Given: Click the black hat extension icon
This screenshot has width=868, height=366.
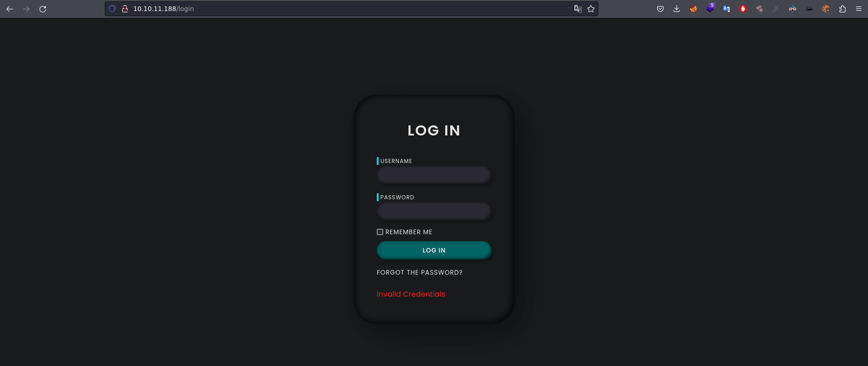Looking at the screenshot, I should coord(809,9).
